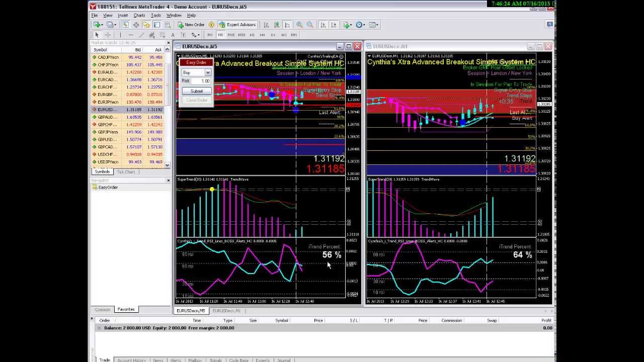Select the horizontal line drawing tool
644x362 pixels.
click(x=131, y=35)
